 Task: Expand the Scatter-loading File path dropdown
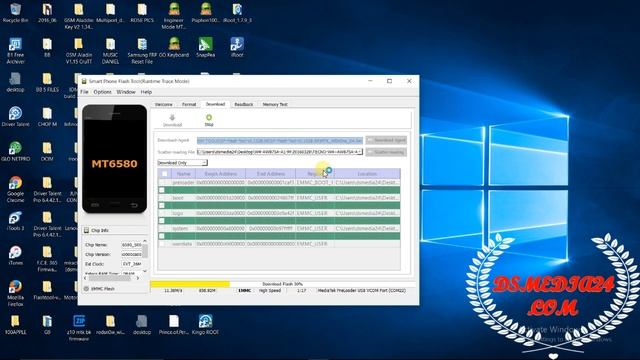360,152
